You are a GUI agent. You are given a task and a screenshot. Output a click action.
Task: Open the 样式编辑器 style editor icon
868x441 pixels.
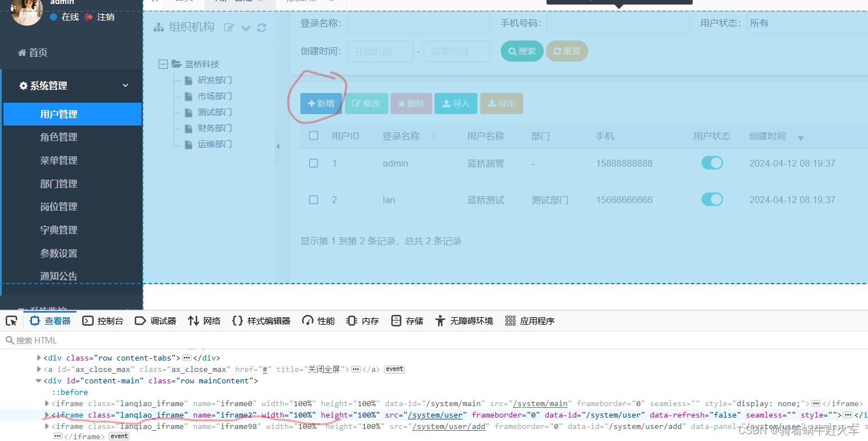pos(238,321)
